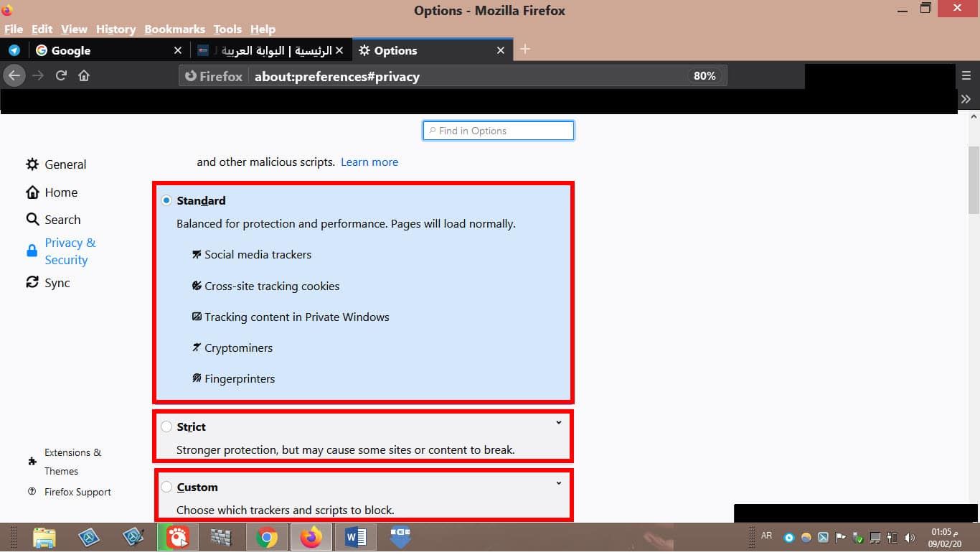Click the Tracking content icon

coord(197,317)
